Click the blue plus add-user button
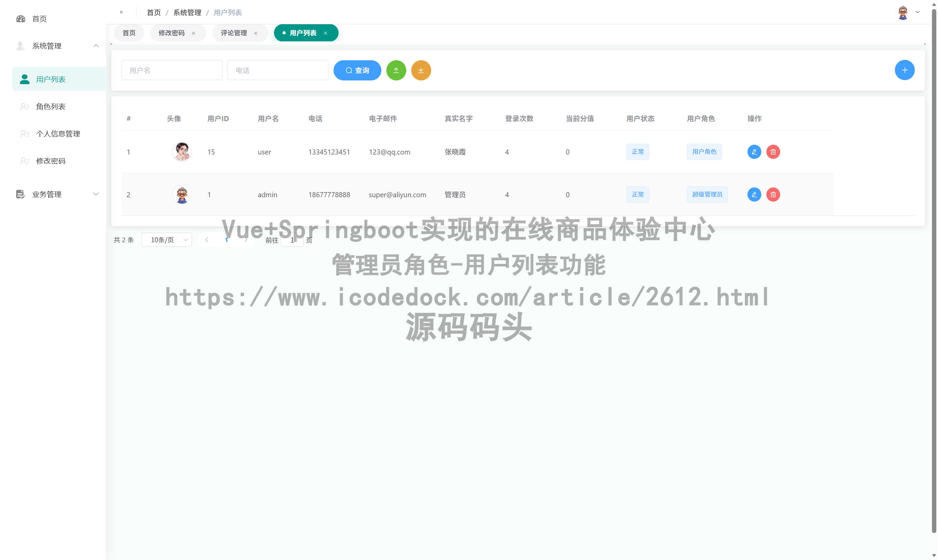This screenshot has width=938, height=560. [905, 70]
